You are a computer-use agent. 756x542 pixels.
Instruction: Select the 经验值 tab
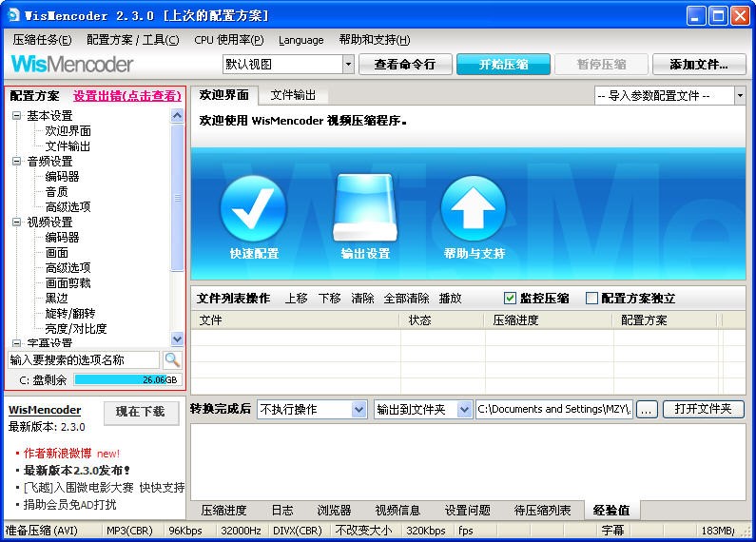pos(611,511)
